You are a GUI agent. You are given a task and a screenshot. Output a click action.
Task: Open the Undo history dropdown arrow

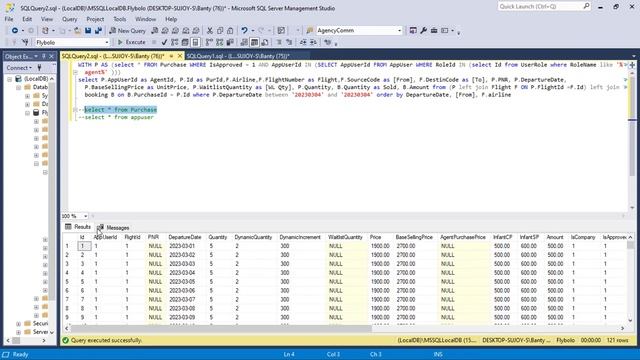point(253,31)
